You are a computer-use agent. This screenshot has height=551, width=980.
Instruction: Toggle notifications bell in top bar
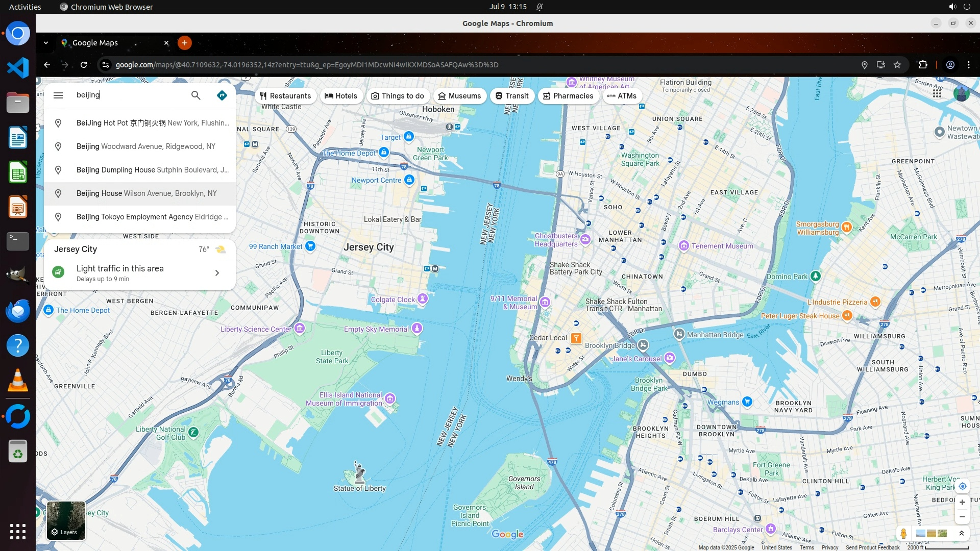pyautogui.click(x=540, y=7)
